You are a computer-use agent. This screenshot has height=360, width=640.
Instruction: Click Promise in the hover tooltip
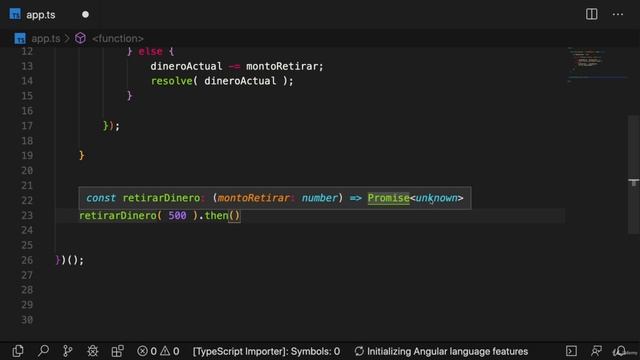click(x=388, y=198)
